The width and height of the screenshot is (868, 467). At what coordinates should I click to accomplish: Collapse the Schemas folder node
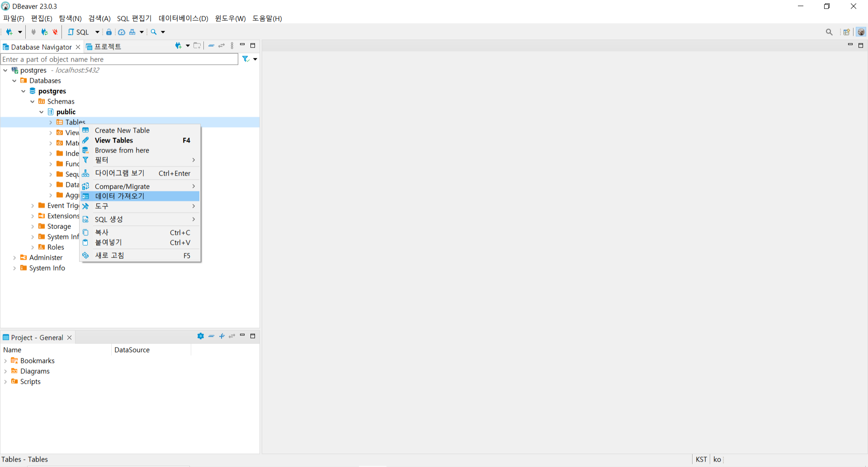tap(33, 101)
